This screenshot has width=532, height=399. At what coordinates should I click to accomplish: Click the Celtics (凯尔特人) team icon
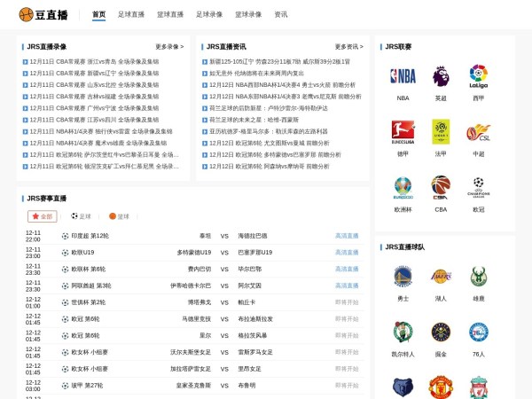[x=403, y=332]
